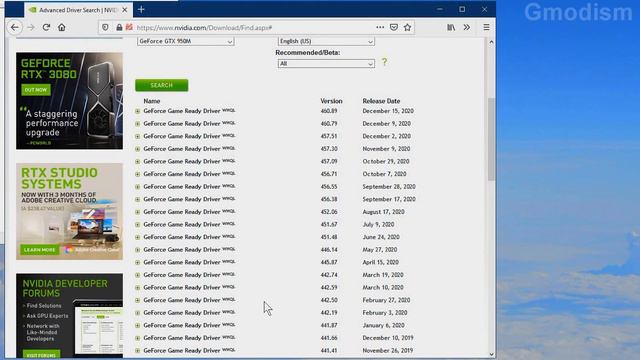Open the RTX Studio Systems ad banner

click(69, 211)
